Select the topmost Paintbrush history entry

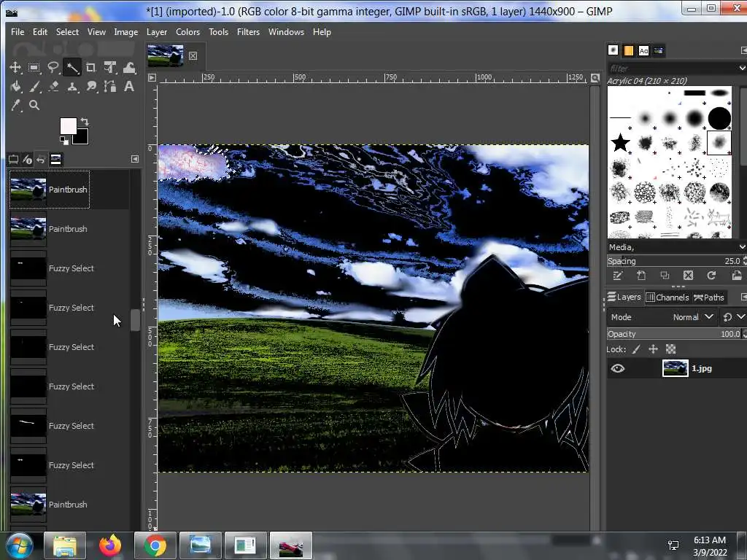click(50, 190)
